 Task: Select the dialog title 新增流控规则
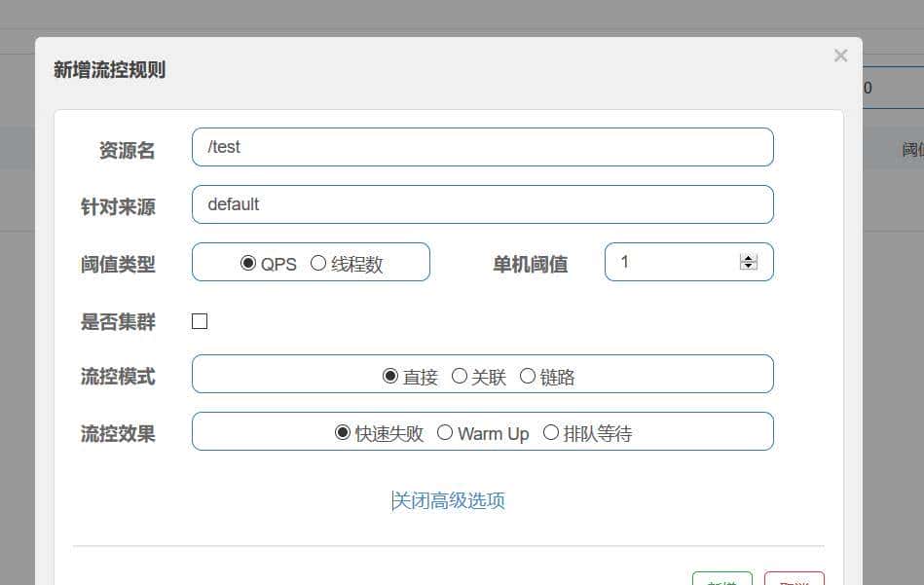pos(109,70)
